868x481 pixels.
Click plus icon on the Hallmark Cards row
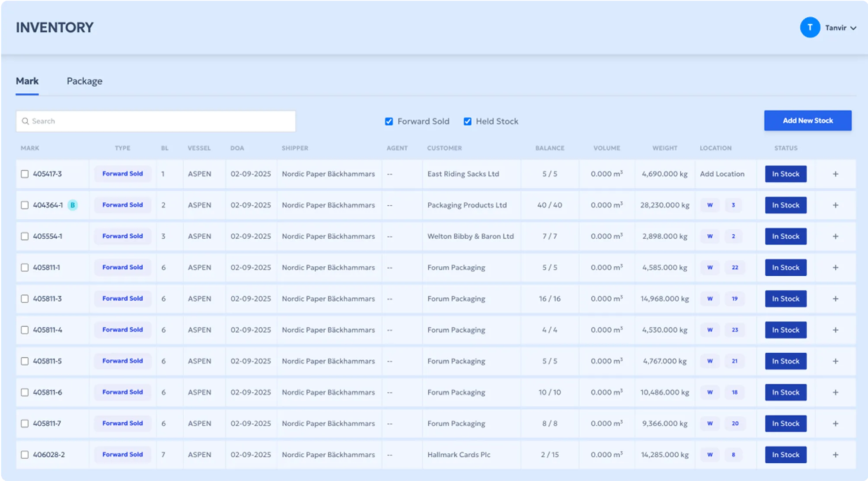835,455
